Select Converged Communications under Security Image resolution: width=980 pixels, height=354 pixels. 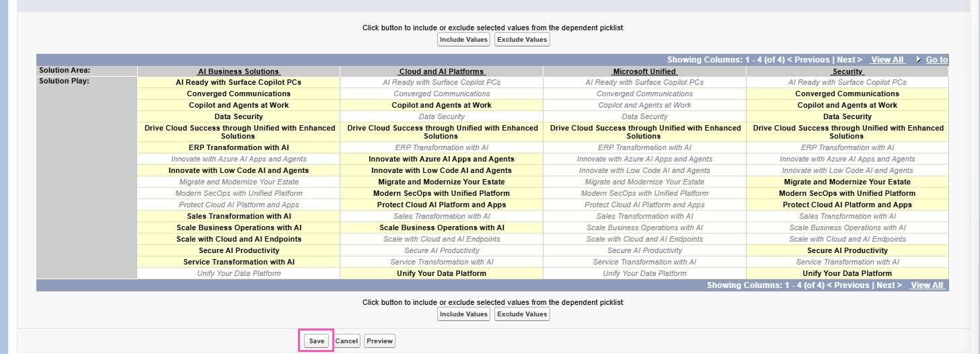click(x=847, y=94)
